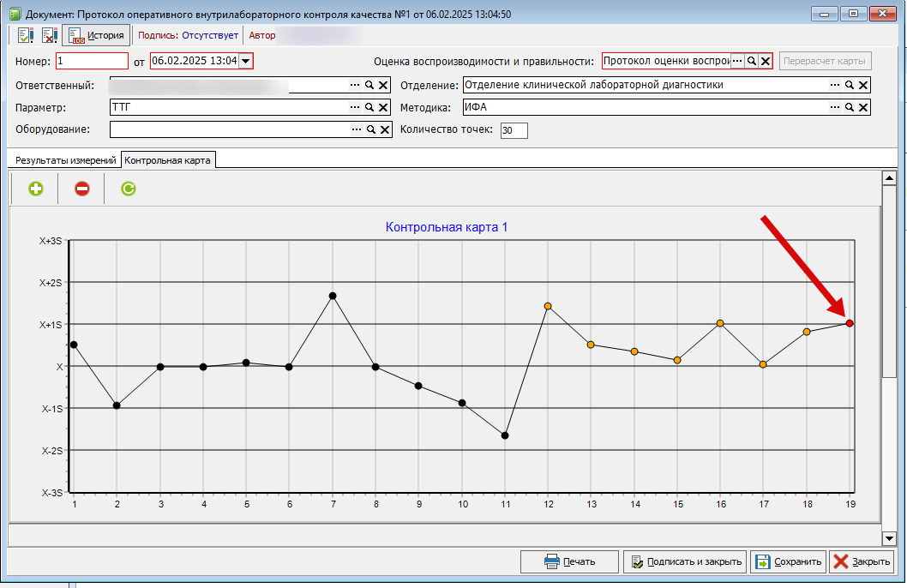Switch to Результаты измерений tab

[65, 160]
